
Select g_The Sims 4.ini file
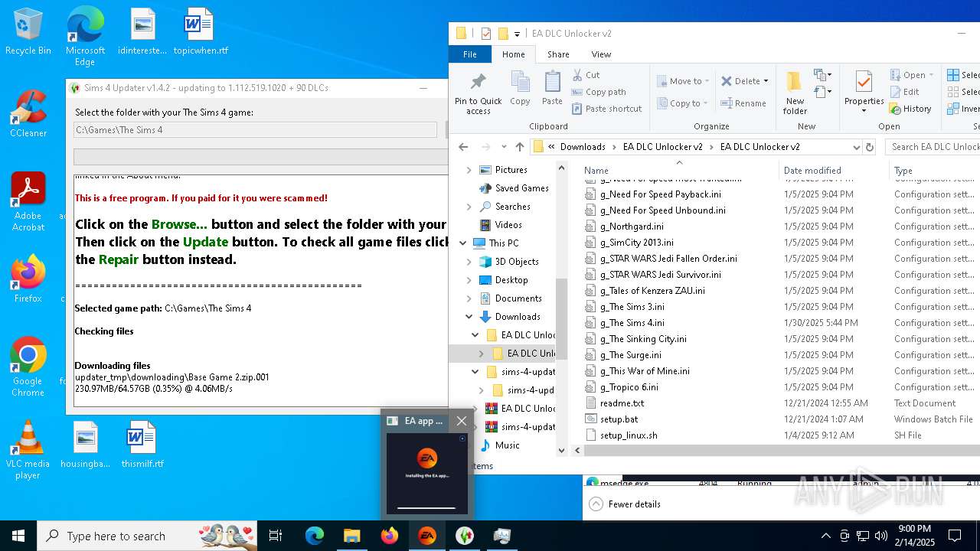tap(632, 323)
